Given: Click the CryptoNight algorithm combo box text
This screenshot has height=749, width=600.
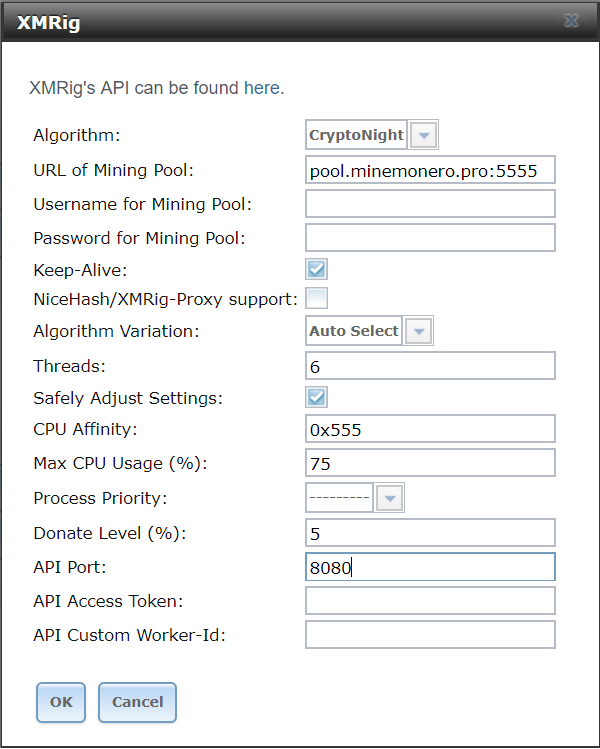Looking at the screenshot, I should pyautogui.click(x=356, y=135).
